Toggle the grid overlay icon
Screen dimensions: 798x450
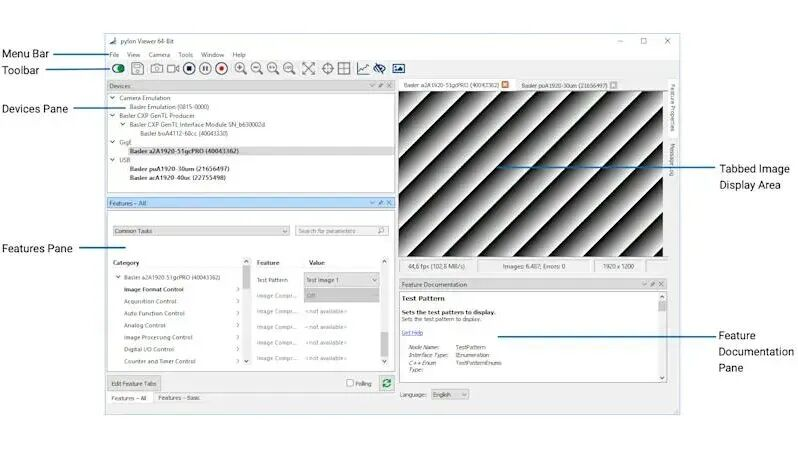click(x=344, y=68)
